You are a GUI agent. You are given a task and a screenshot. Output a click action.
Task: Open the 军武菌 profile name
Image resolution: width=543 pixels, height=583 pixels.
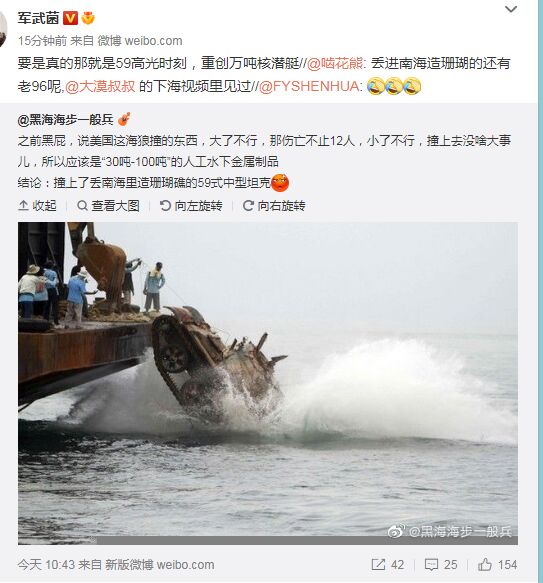point(38,18)
